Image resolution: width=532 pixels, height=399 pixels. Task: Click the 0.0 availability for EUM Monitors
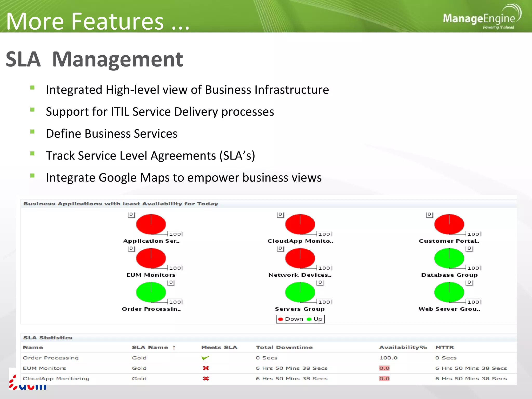(384, 368)
